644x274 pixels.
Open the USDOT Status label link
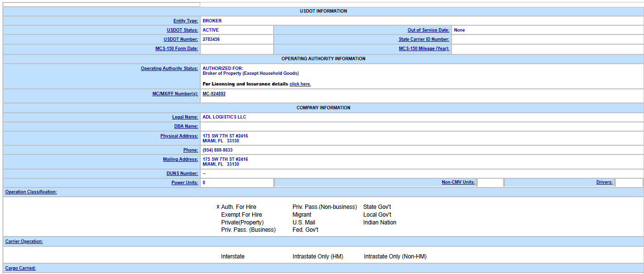182,30
